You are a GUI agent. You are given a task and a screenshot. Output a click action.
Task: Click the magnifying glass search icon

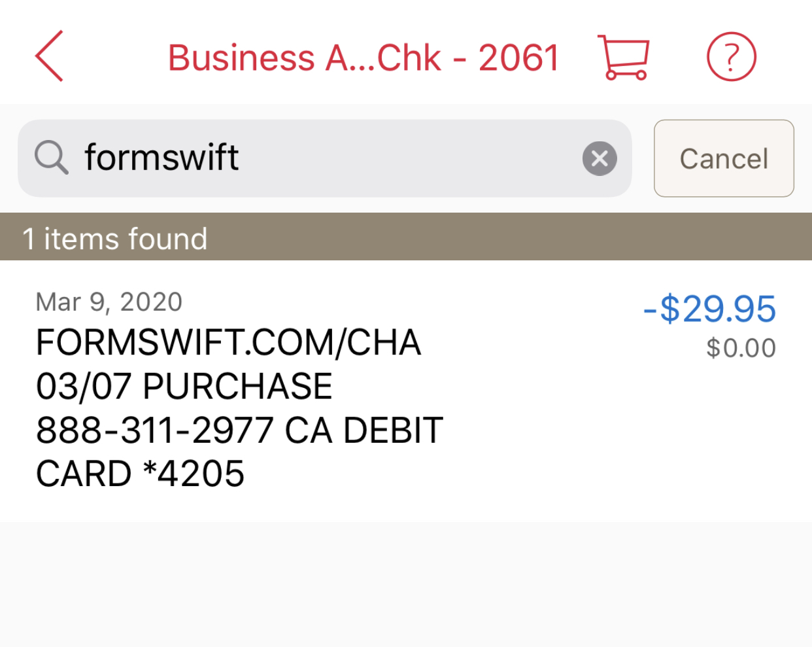[51, 158]
